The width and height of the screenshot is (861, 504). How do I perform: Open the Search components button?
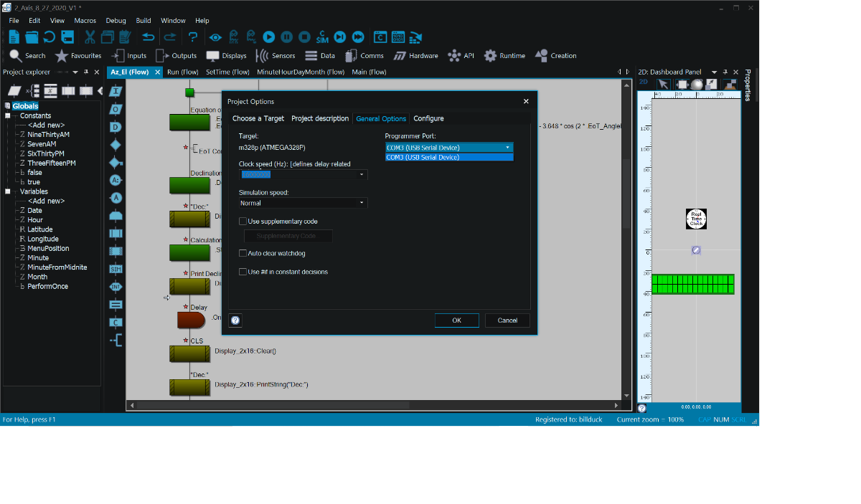(x=27, y=55)
